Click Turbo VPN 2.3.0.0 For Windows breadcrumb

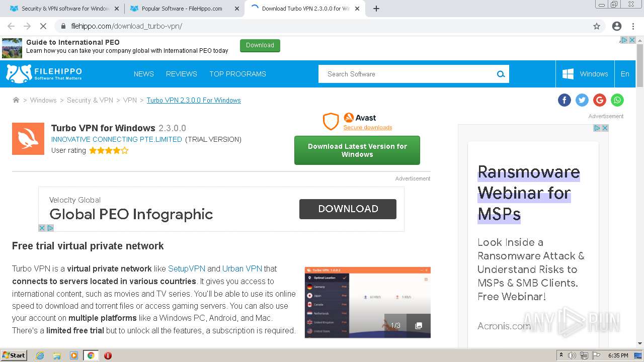tap(194, 100)
